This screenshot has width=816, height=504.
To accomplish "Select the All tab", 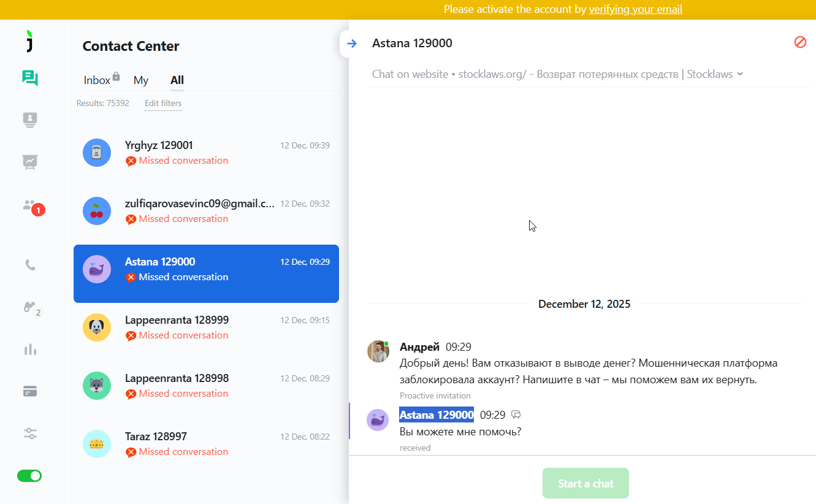I will [x=177, y=80].
